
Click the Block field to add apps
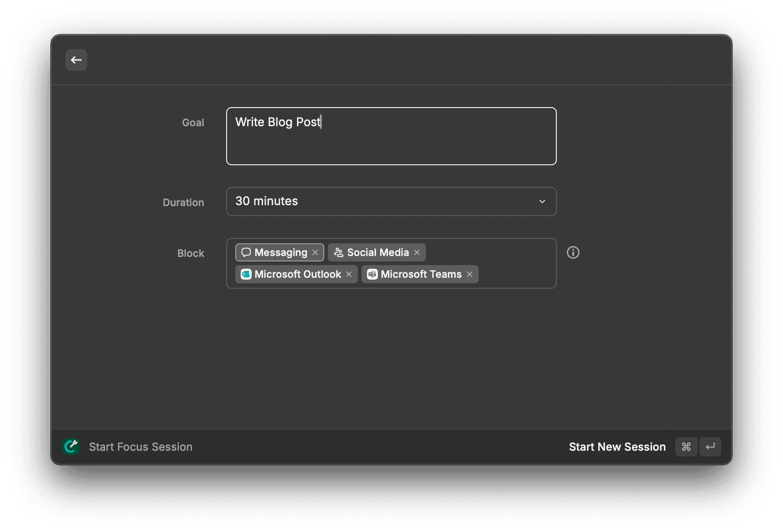coord(513,263)
